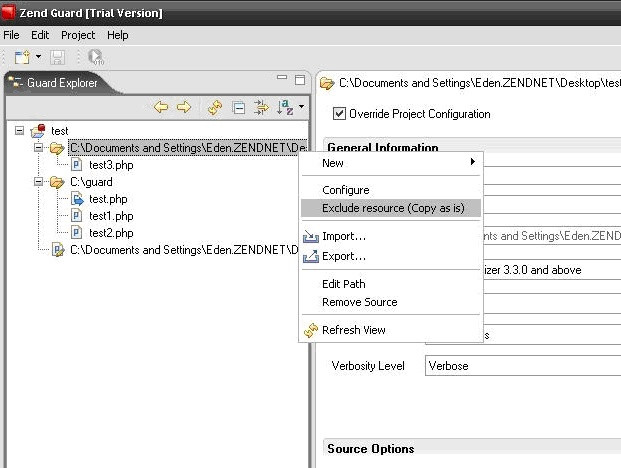Select test2.php in the tree
This screenshot has width=621, height=468.
(111, 233)
